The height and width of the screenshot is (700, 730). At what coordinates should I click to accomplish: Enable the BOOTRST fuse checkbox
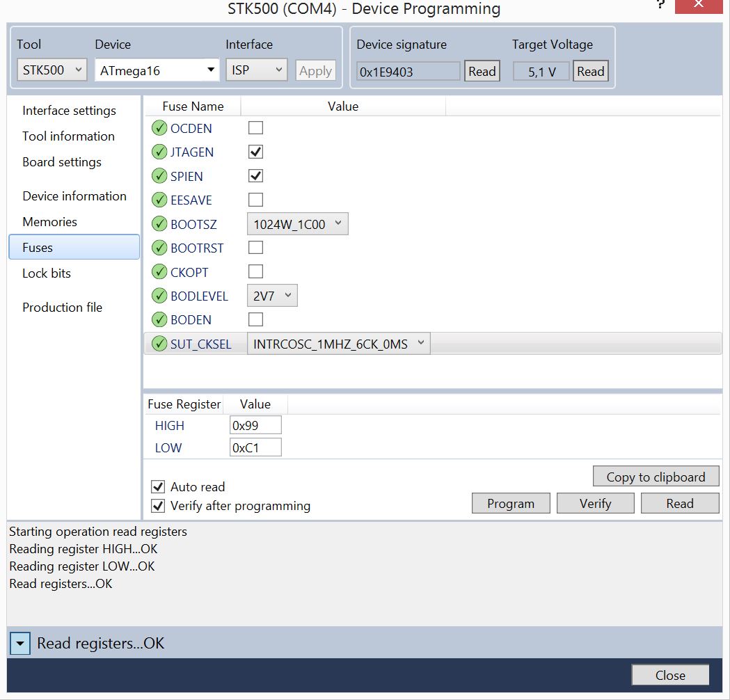pyautogui.click(x=255, y=248)
